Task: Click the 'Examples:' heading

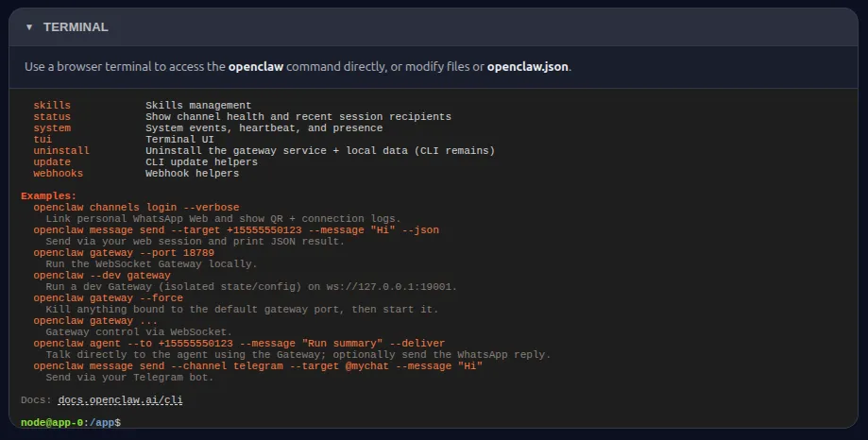Action: pyautogui.click(x=49, y=196)
